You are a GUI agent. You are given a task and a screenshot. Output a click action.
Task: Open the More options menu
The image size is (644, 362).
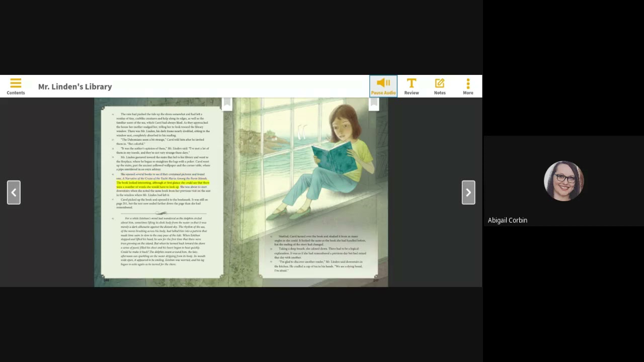click(468, 86)
